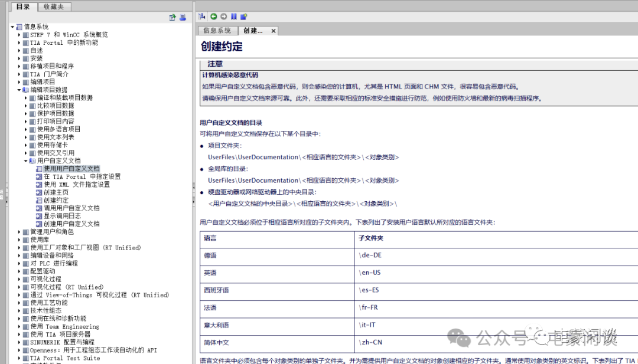Select the 保护项目数据 tree entry
Image resolution: width=638 pixels, height=364 pixels.
[56, 113]
